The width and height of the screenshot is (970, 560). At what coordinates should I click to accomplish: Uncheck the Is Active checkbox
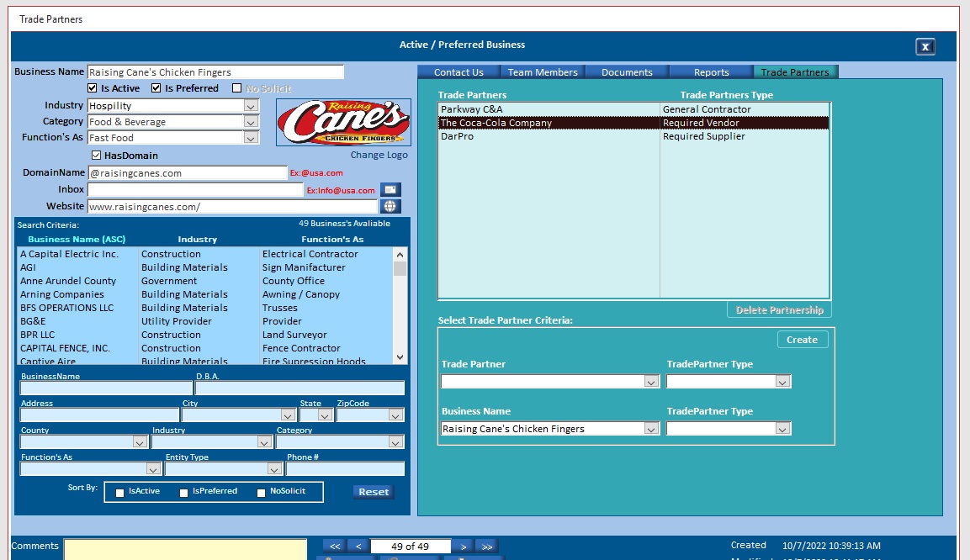click(x=93, y=88)
